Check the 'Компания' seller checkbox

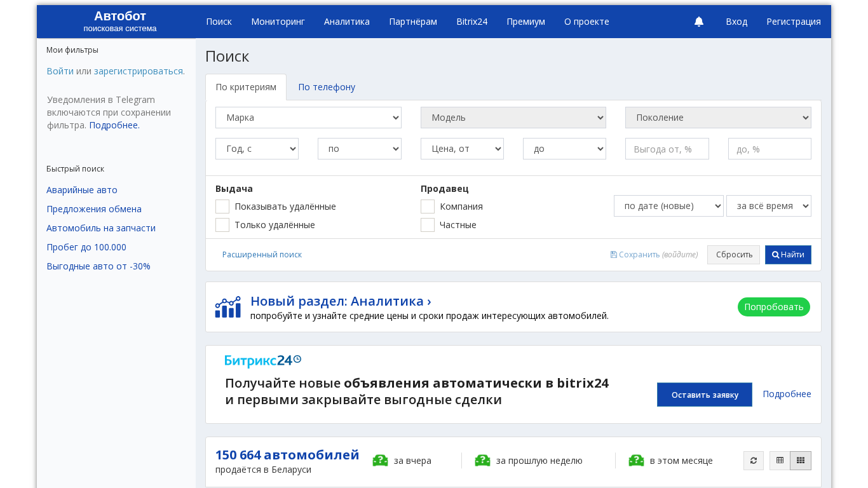coord(428,207)
